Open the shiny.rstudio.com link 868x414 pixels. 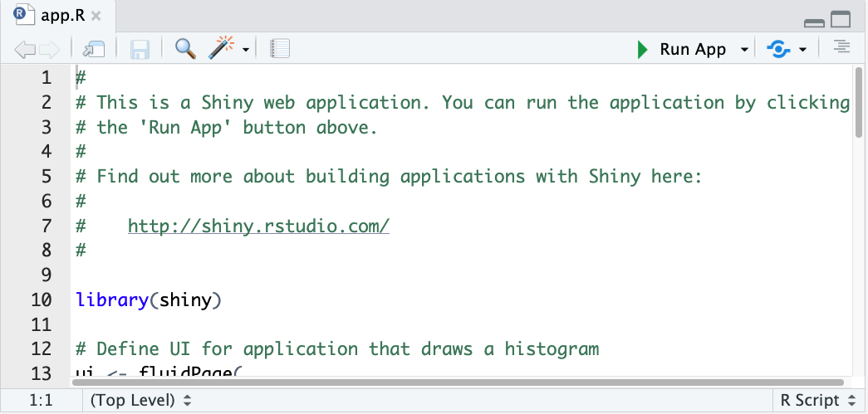click(x=258, y=226)
